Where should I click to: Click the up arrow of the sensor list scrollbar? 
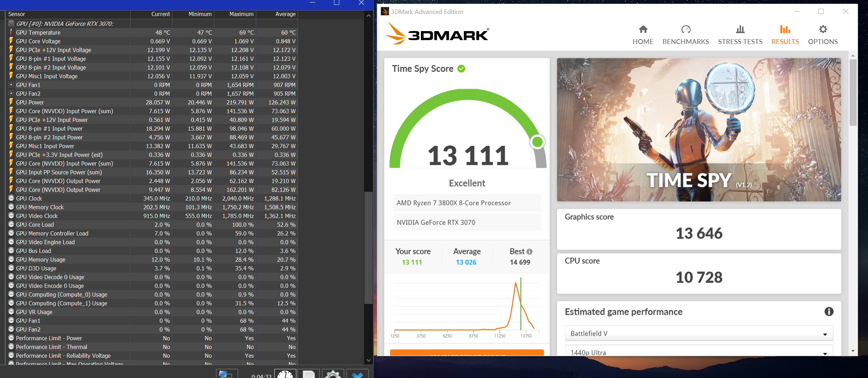pyautogui.click(x=369, y=15)
